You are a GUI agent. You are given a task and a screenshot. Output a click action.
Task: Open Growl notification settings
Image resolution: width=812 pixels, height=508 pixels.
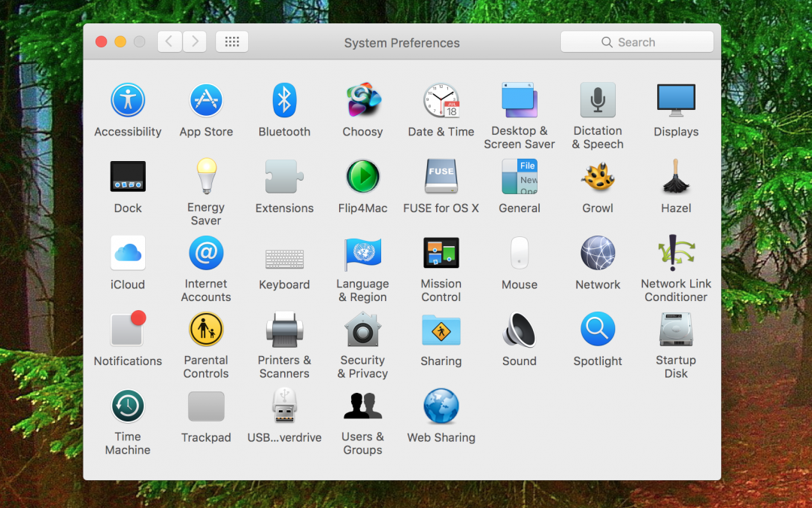(598, 176)
